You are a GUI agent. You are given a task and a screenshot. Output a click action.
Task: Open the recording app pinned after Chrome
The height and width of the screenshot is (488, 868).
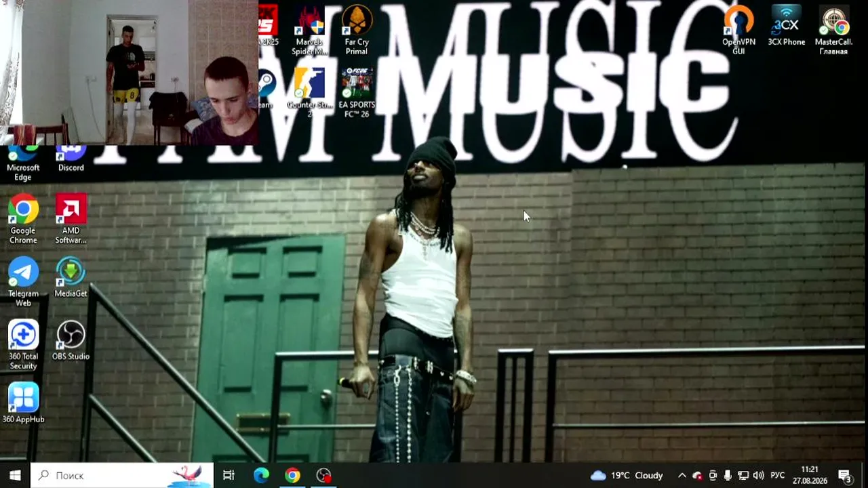tap(324, 475)
